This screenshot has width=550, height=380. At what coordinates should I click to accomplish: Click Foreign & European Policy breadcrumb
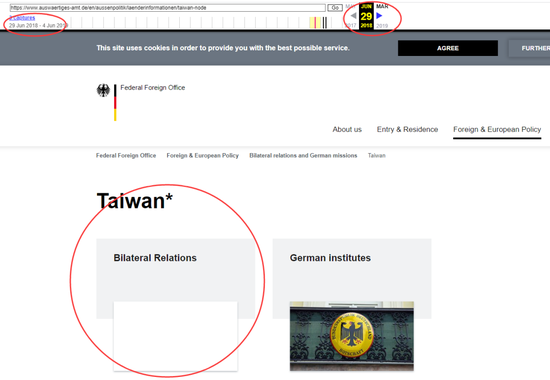[x=202, y=155]
